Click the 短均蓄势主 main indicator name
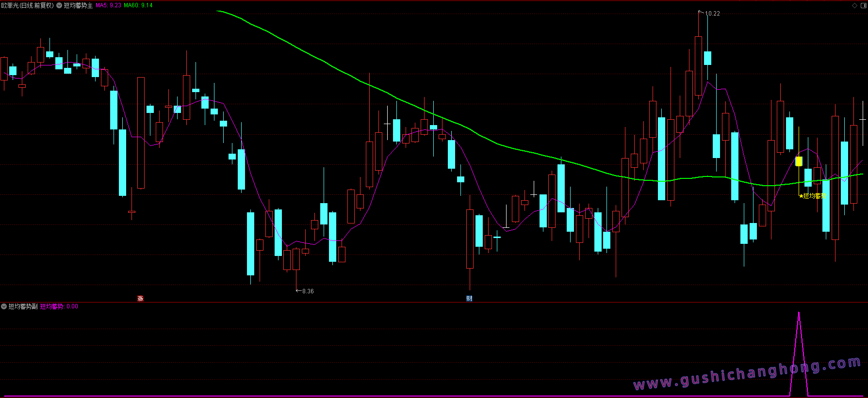 (78, 5)
